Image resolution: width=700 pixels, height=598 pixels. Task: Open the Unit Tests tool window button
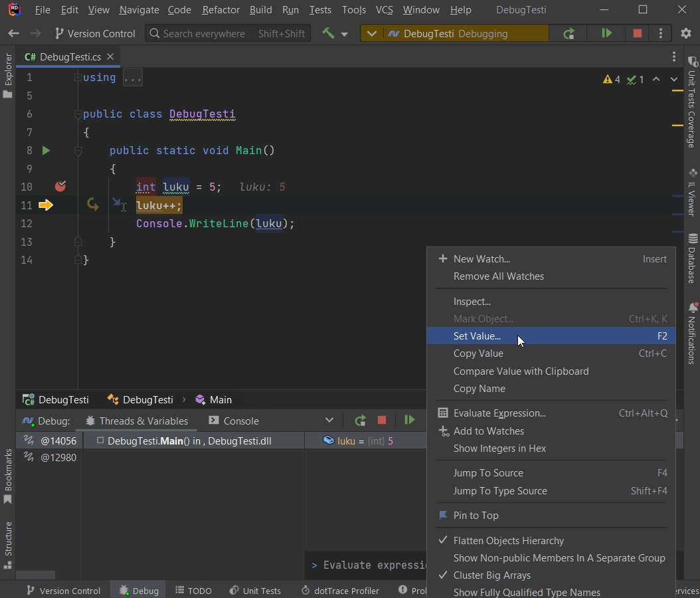coord(255,591)
